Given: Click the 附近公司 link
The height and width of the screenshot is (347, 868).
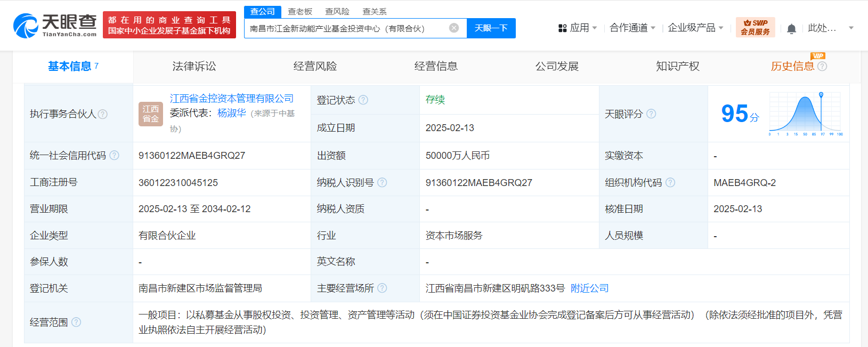Looking at the screenshot, I should pos(589,288).
